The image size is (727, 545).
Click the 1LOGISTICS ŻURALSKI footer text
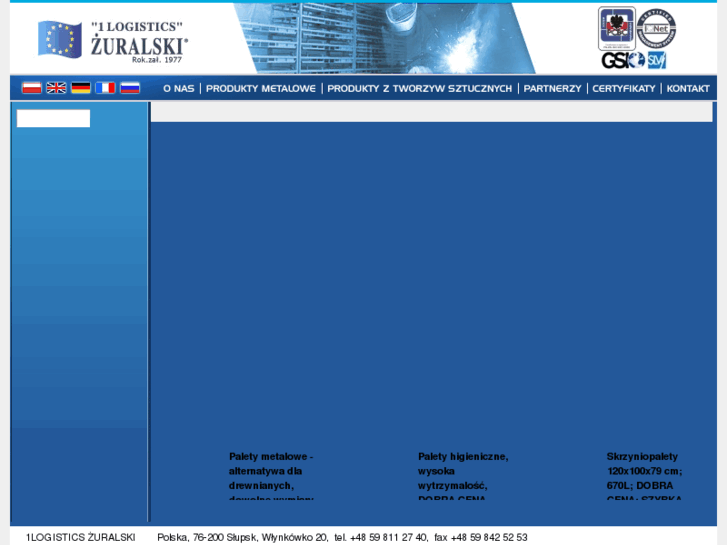pos(81,537)
